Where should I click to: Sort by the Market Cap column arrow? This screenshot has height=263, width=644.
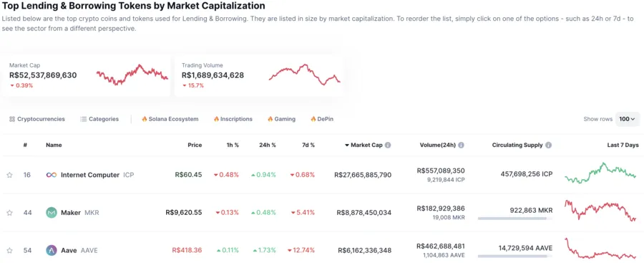346,145
